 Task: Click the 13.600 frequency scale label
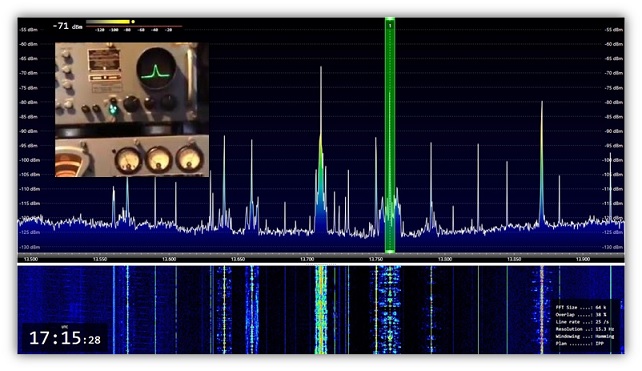coord(169,259)
